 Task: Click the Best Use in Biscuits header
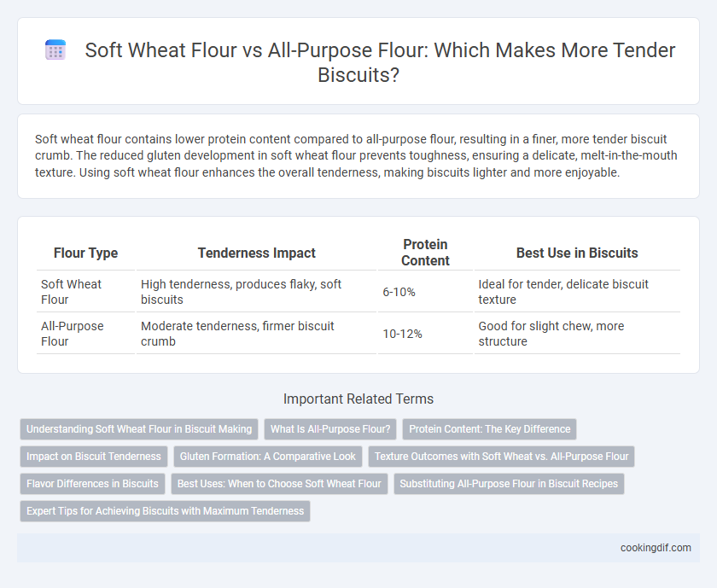tap(577, 253)
